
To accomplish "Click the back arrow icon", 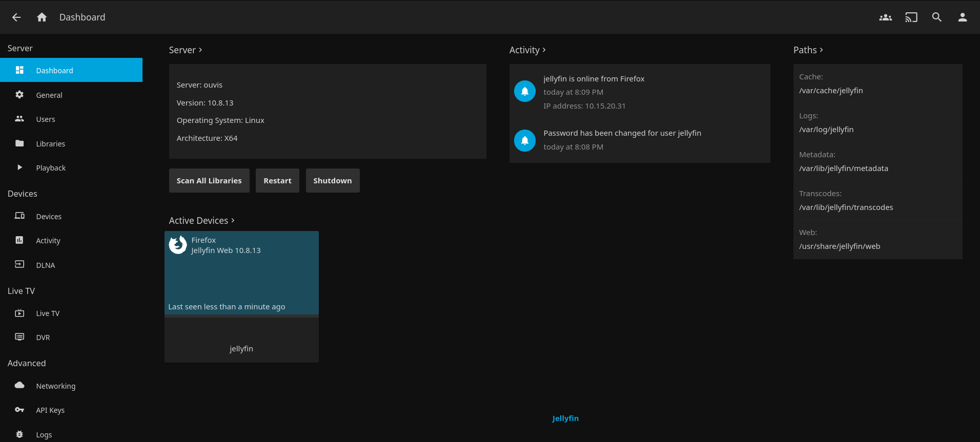I will tap(16, 17).
